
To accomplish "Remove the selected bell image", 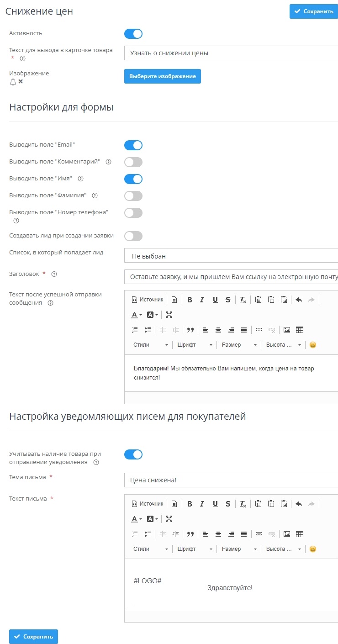I will click(21, 82).
